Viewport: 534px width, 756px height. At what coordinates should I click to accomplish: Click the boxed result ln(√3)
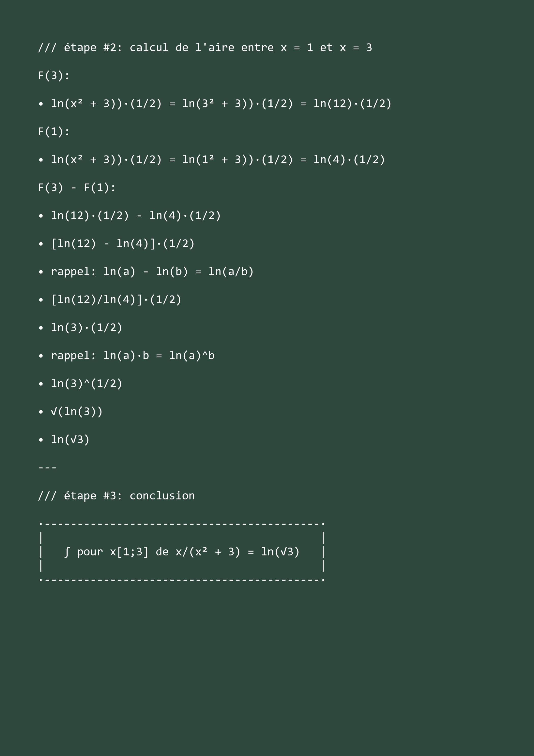280,552
